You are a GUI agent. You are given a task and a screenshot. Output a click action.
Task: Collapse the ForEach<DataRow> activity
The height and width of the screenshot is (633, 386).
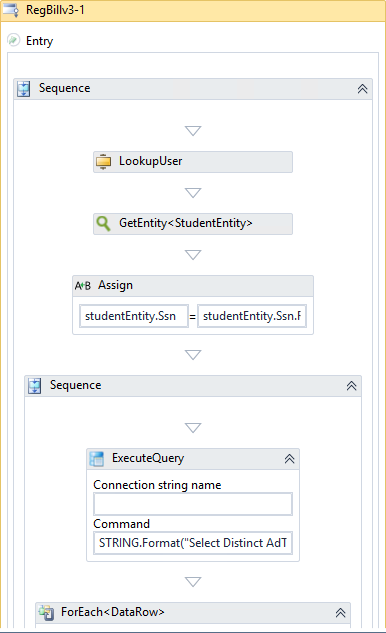[340, 613]
